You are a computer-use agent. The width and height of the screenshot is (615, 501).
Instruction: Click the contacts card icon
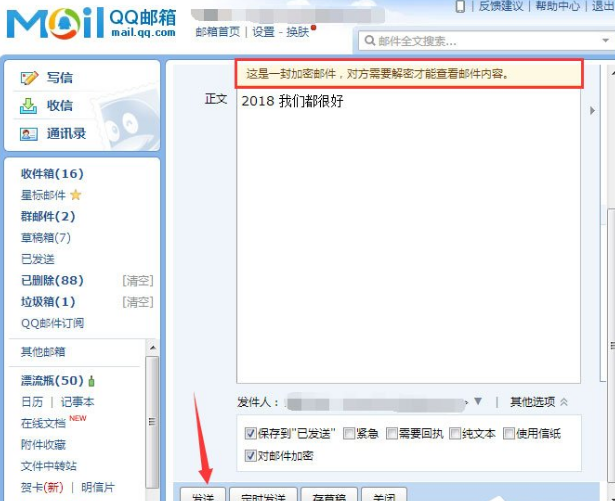pyautogui.click(x=29, y=134)
